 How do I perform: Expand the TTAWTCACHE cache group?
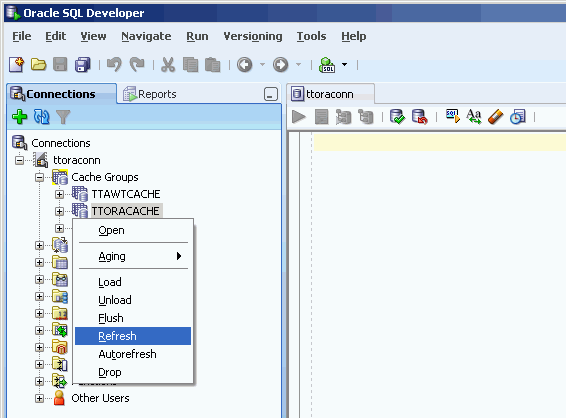[x=60, y=194]
